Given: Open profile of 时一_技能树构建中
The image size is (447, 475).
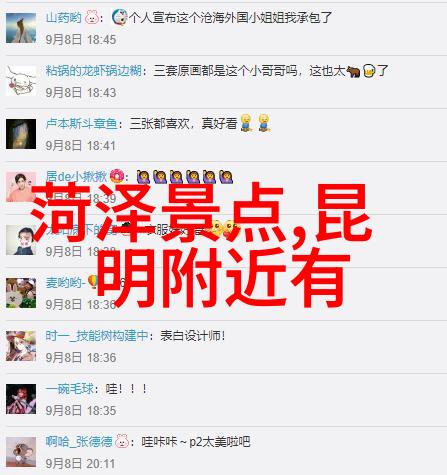Looking at the screenshot, I should coord(97,336).
